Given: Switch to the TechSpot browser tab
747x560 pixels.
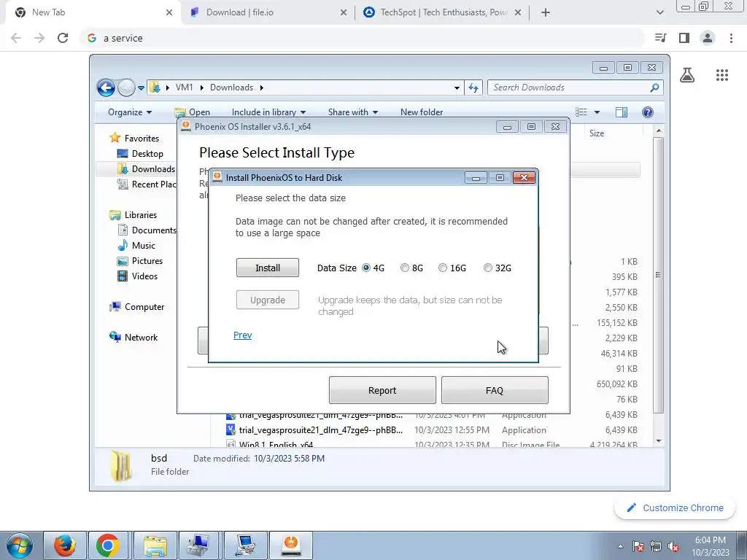Looking at the screenshot, I should 443,12.
